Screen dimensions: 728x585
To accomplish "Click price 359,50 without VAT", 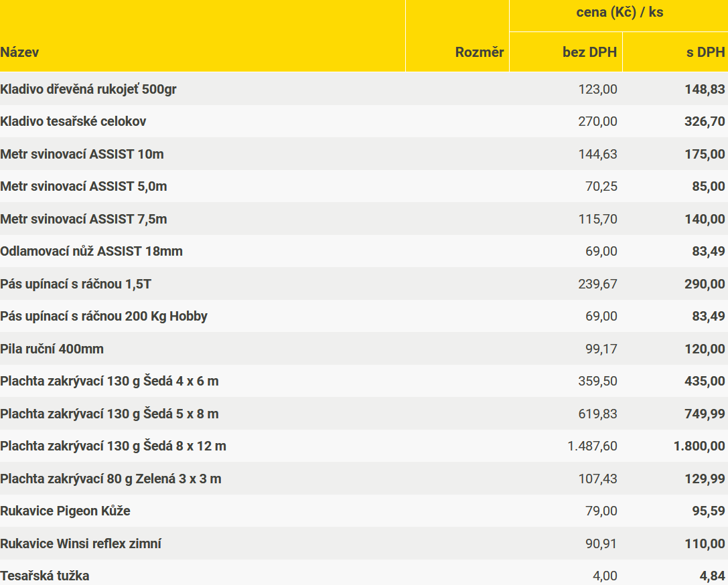I will (597, 382).
